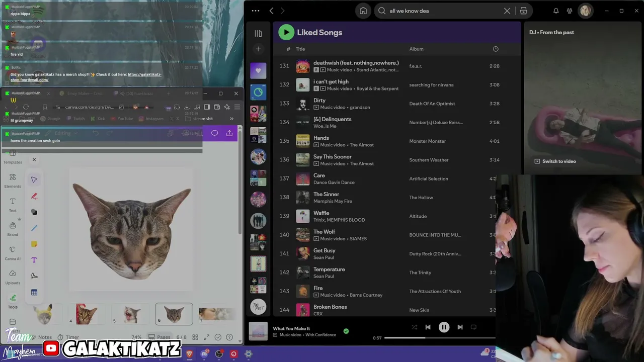Select Canva page 4 thumbnail

pyautogui.click(x=87, y=314)
